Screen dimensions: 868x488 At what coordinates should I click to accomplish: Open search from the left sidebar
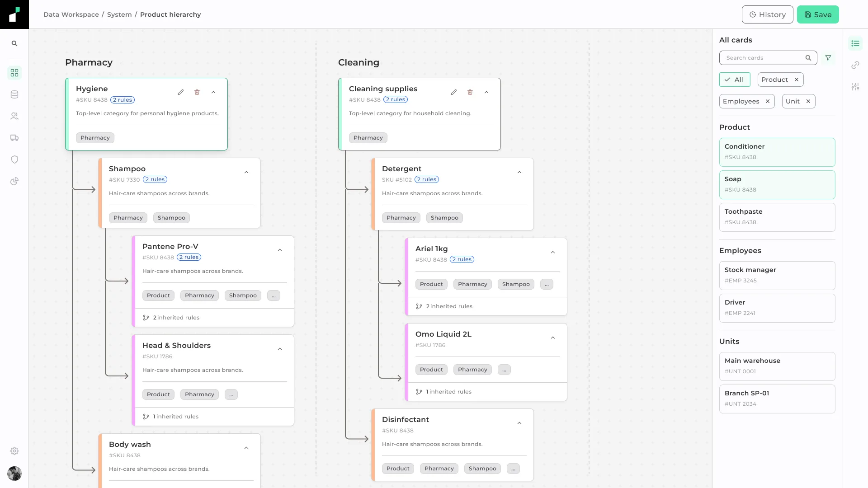(x=14, y=43)
